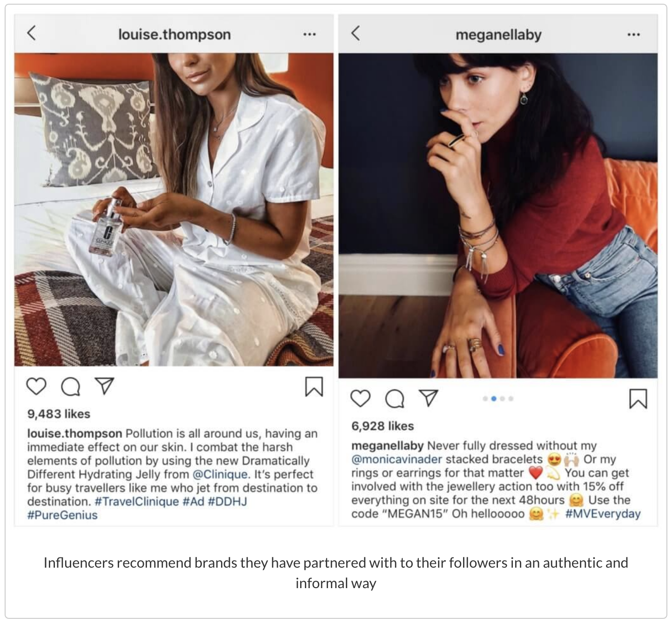Like the louise.thompson post with the heart

36,387
